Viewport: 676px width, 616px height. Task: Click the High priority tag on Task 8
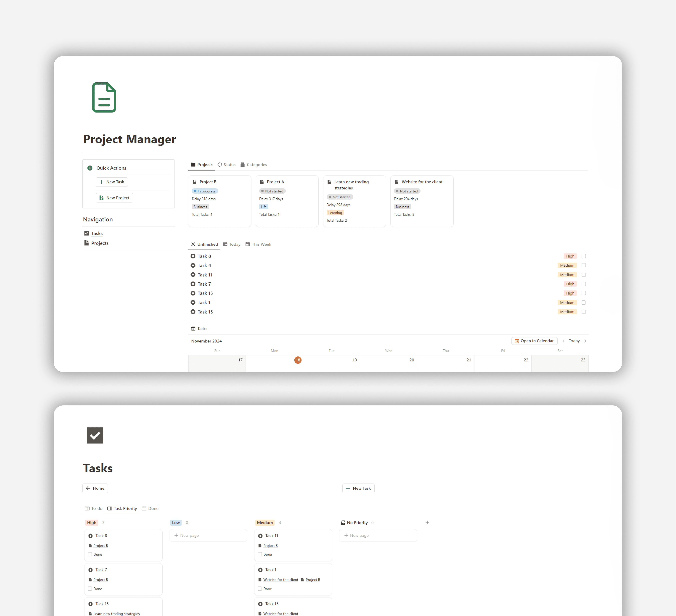point(570,256)
